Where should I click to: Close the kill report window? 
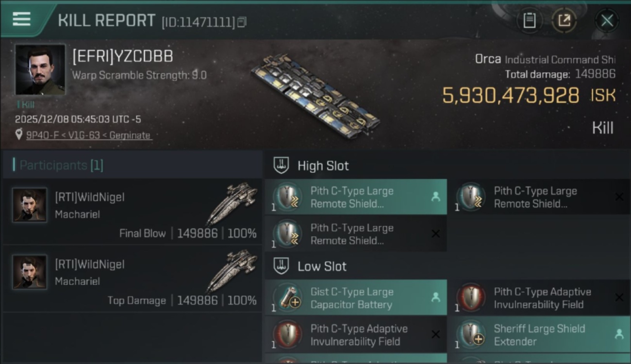point(607,20)
